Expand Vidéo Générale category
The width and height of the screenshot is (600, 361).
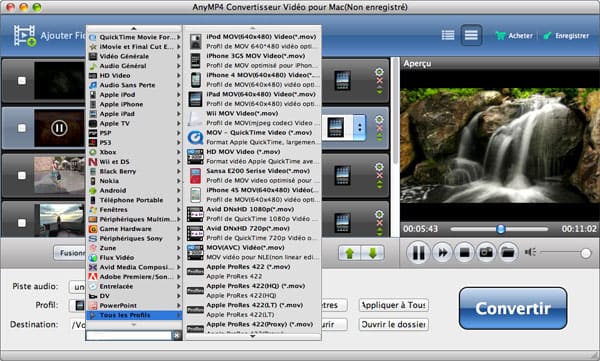(135, 56)
